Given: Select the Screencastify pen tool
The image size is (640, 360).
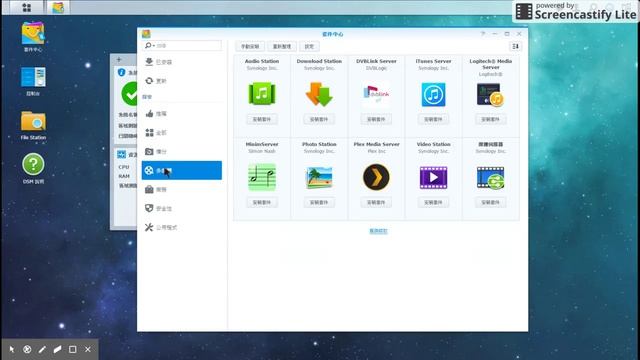Looking at the screenshot, I should (42, 349).
